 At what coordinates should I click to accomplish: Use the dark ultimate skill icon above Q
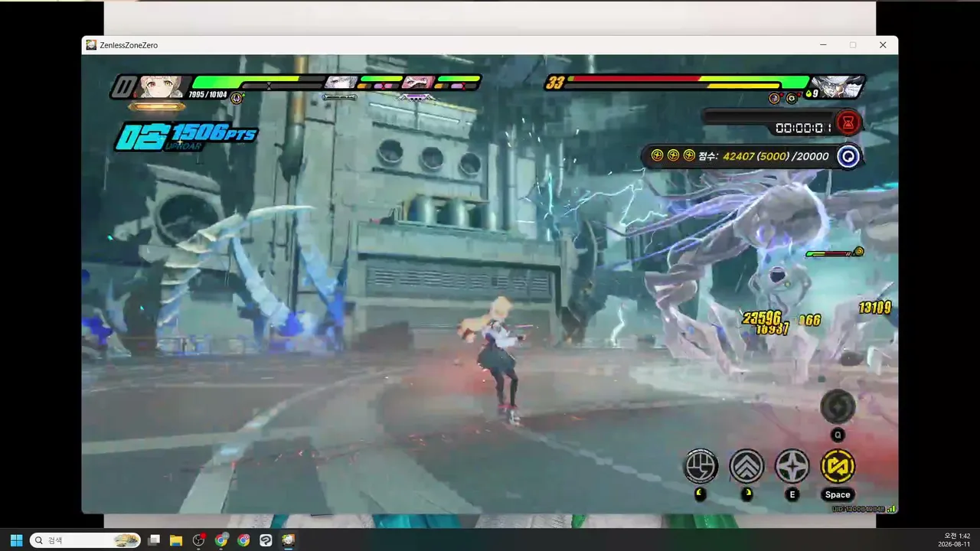838,406
